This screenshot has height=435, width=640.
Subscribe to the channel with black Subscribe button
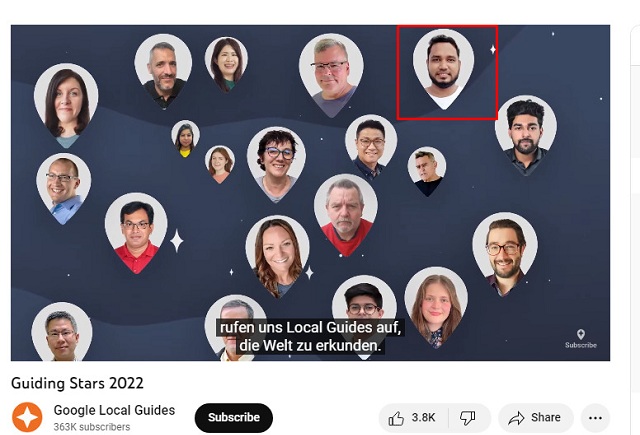[234, 417]
